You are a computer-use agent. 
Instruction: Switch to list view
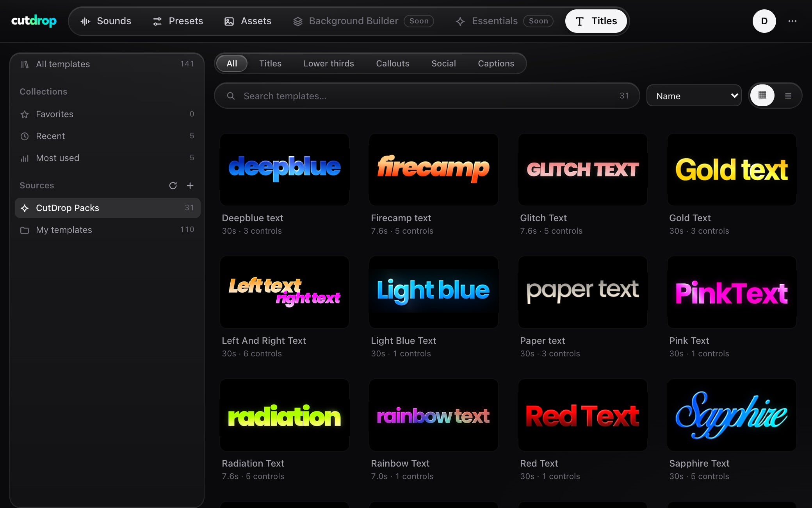click(x=788, y=96)
